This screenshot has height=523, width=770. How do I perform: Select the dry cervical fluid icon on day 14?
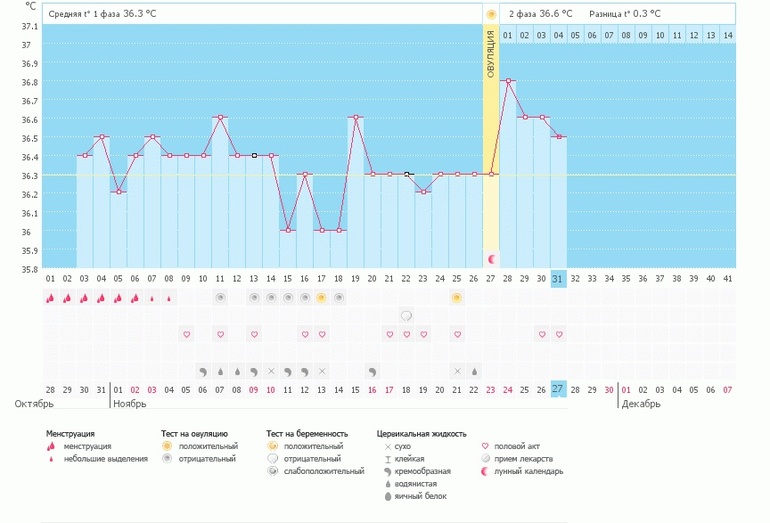[x=271, y=371]
